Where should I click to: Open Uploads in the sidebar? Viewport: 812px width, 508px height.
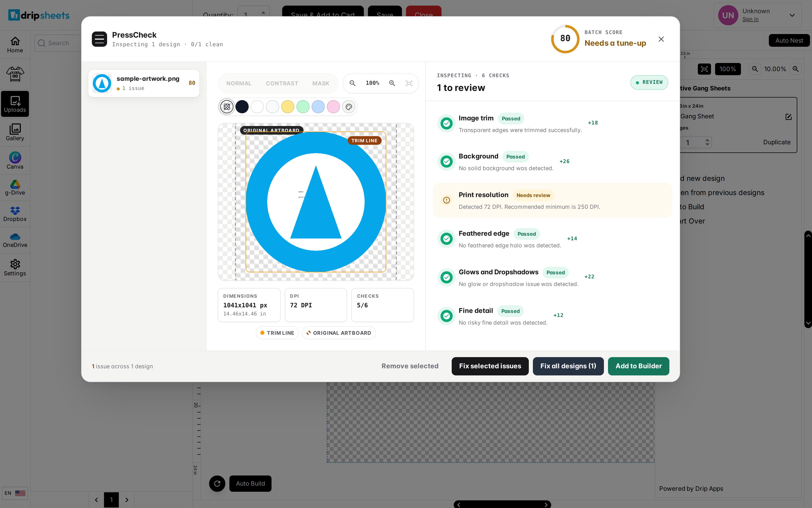(x=15, y=104)
